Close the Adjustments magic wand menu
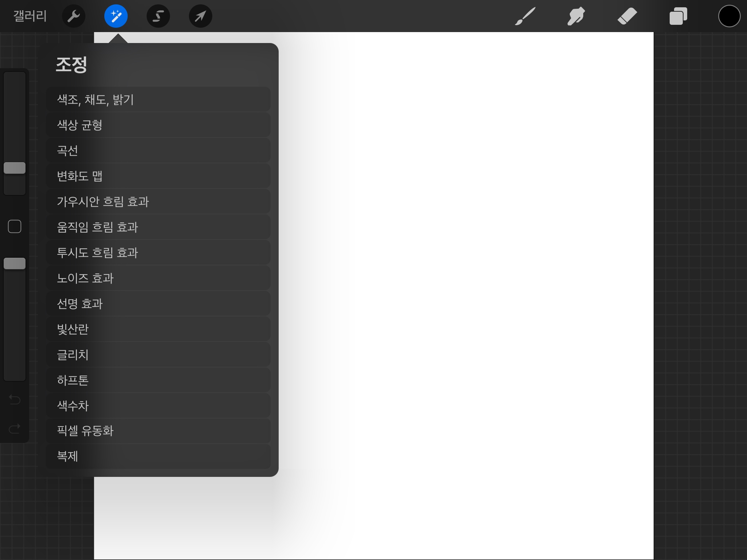 (116, 16)
